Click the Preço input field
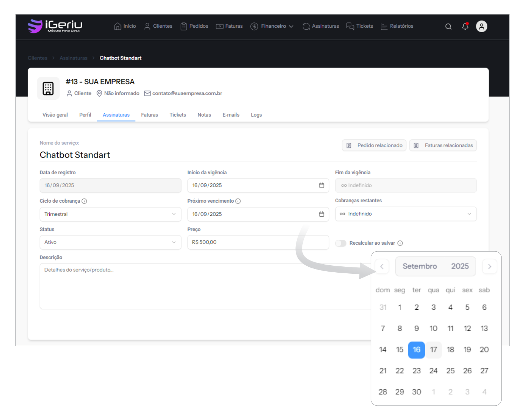525x420 pixels. click(x=258, y=242)
